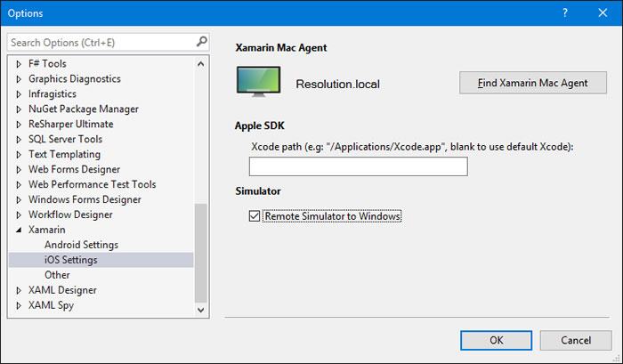Image resolution: width=623 pixels, height=364 pixels.
Task: Click the Search Options input box
Action: 102,42
